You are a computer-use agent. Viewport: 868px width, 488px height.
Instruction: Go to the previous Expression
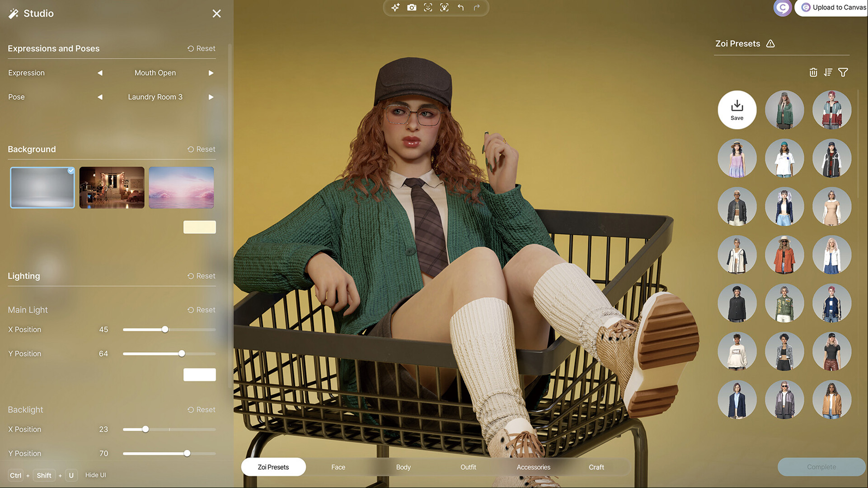click(x=100, y=73)
